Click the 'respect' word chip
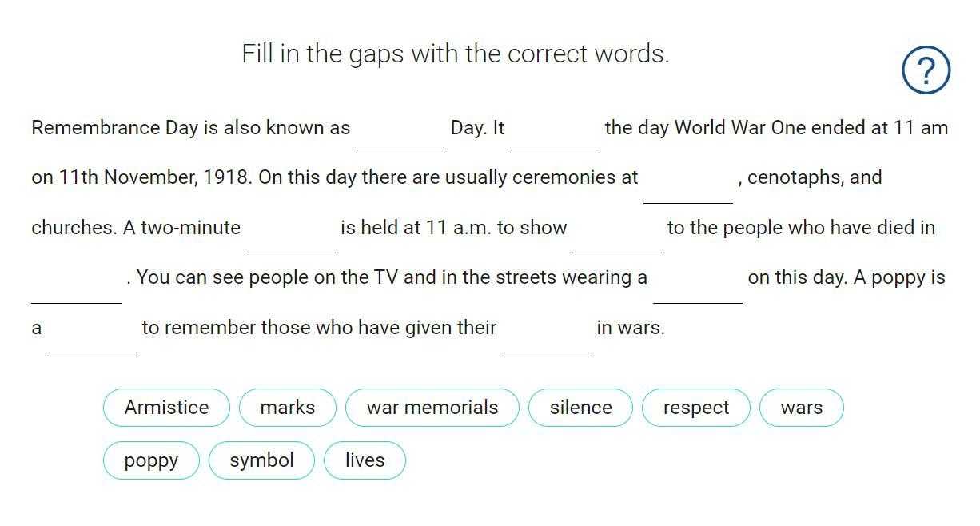The image size is (980, 526). click(696, 408)
